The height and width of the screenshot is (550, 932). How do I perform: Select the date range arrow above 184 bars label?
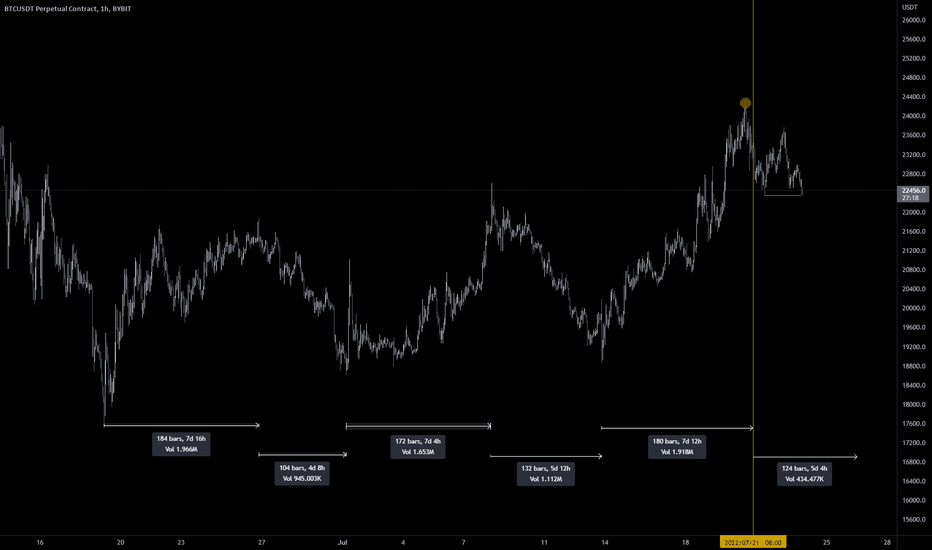[182, 425]
